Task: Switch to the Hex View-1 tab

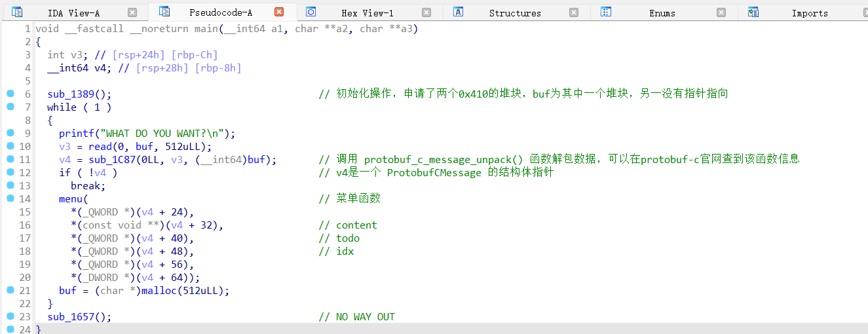Action: coord(367,13)
